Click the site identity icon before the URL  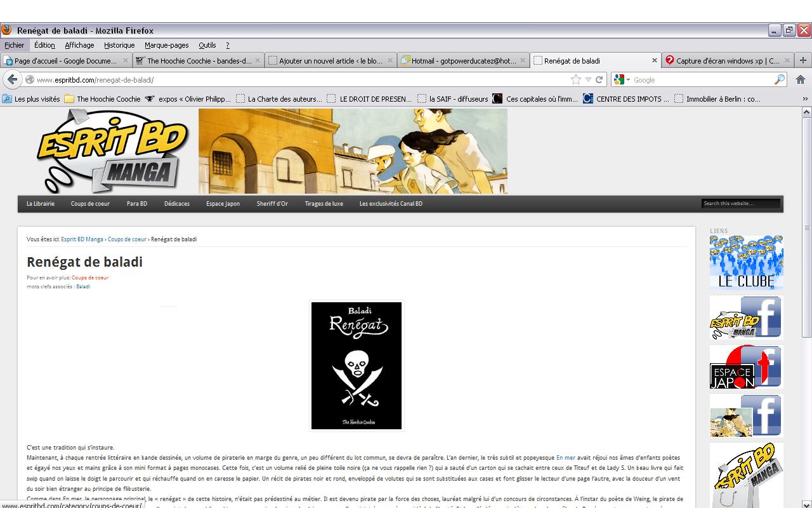tap(30, 79)
